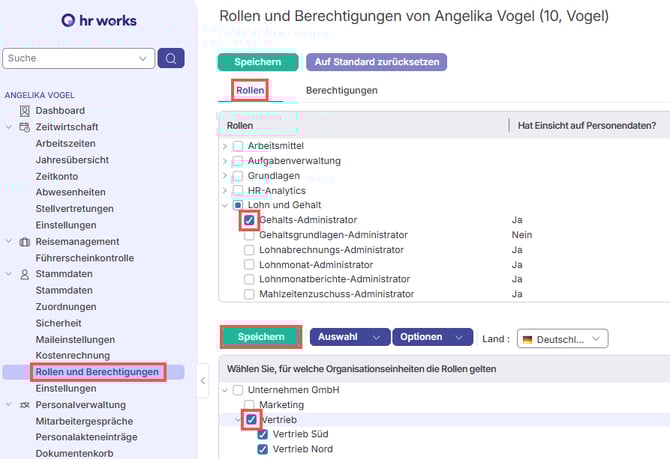Toggle the Lohn und Gehalt checkbox

tap(238, 205)
